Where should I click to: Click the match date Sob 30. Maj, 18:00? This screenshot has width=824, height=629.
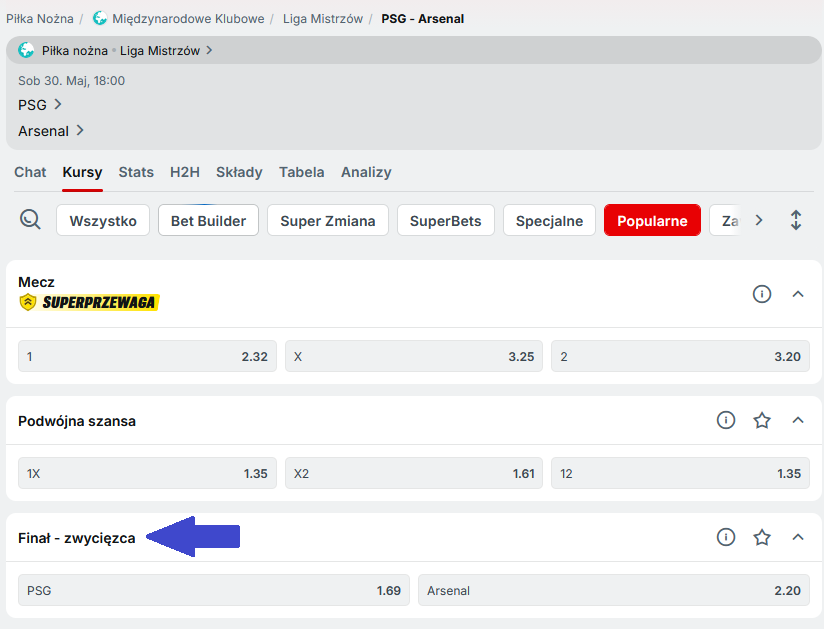point(71,80)
